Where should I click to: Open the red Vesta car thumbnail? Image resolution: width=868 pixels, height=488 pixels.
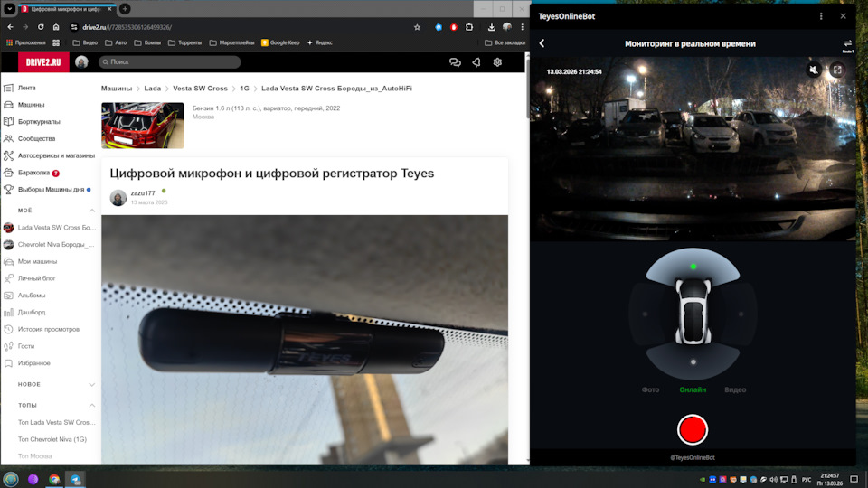point(142,125)
